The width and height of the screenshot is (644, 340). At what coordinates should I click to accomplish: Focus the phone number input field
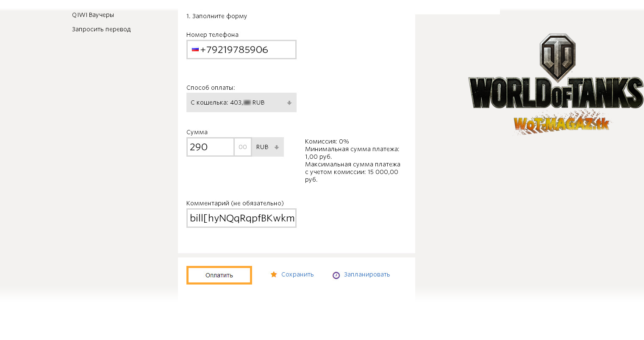241,50
